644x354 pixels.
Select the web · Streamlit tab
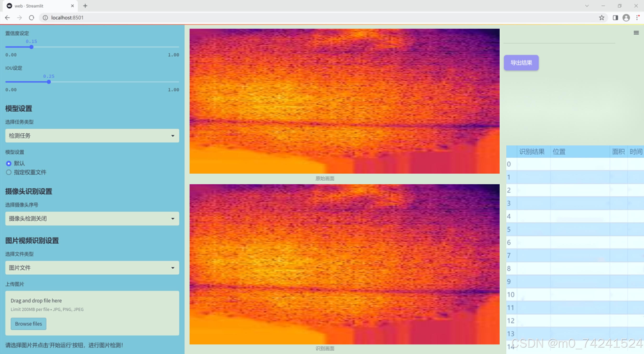pos(40,6)
